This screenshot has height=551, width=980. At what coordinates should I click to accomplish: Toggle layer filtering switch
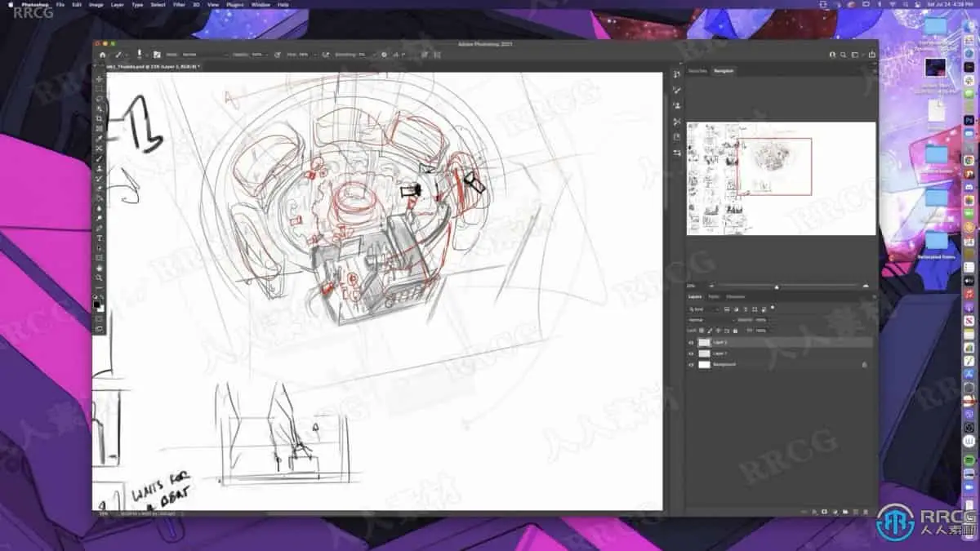[773, 307]
